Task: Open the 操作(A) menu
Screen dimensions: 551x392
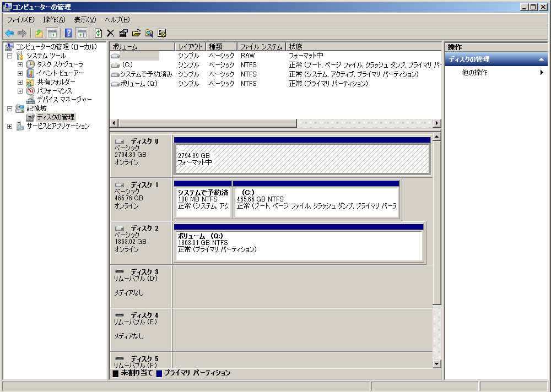Action: pos(54,20)
